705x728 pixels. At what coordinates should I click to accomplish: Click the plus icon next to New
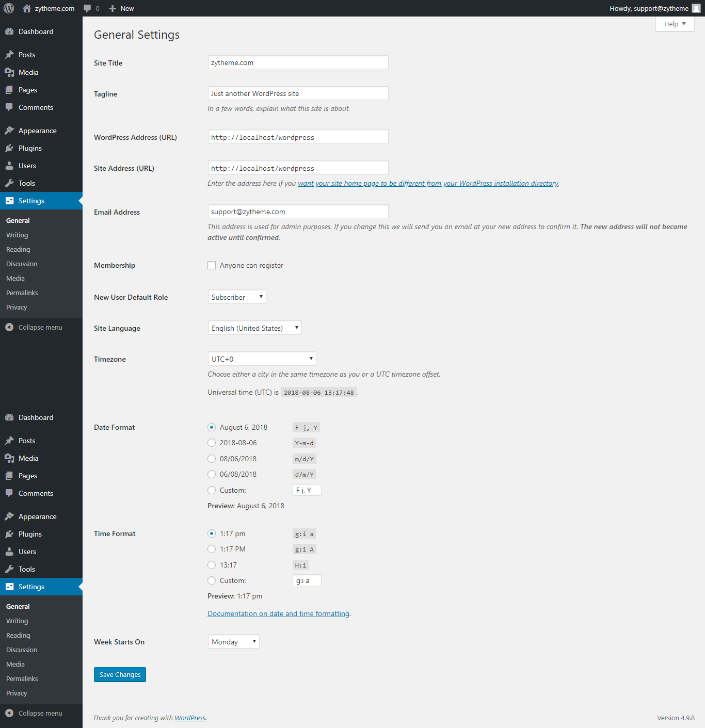(x=113, y=8)
